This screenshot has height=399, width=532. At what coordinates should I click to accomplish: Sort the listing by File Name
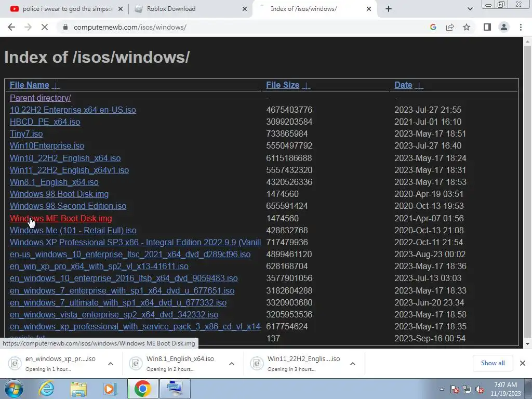[x=30, y=85]
